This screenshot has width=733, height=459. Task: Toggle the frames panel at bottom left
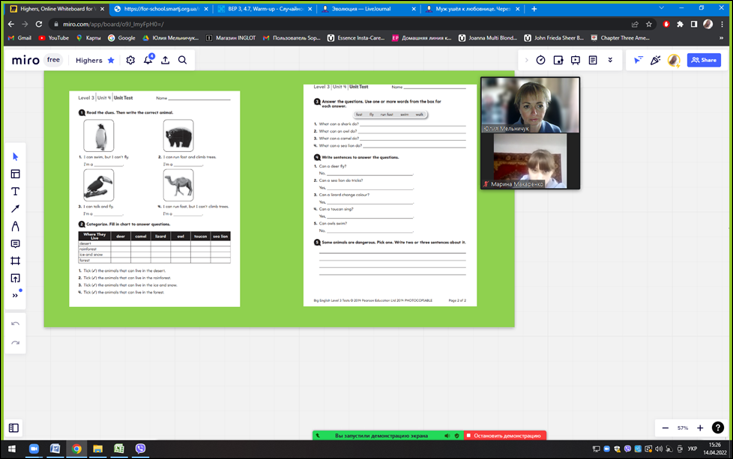point(14,428)
